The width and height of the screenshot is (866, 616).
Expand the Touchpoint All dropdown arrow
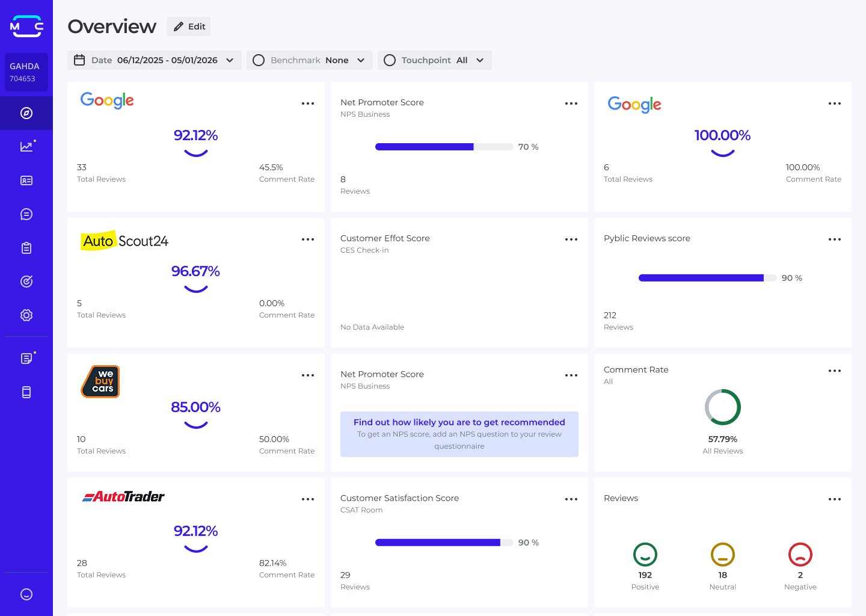(480, 60)
